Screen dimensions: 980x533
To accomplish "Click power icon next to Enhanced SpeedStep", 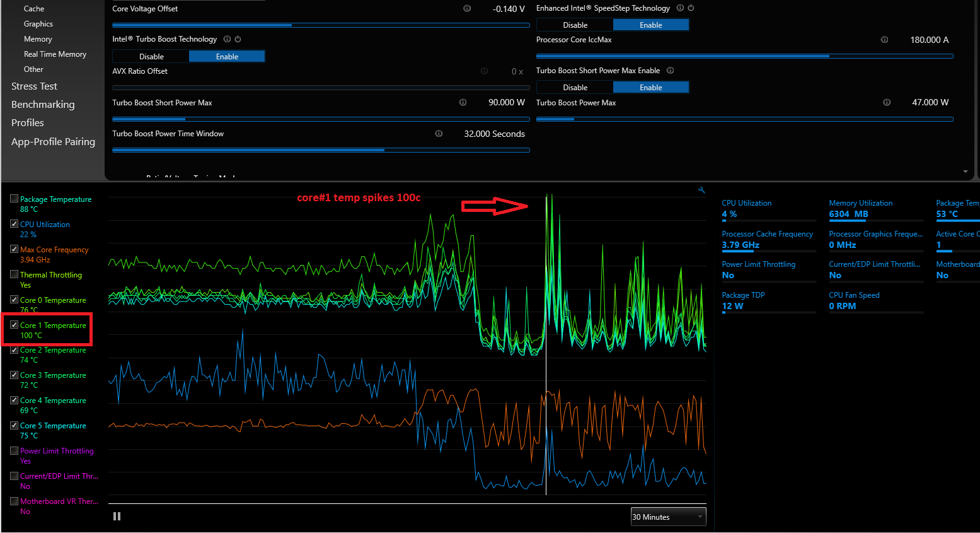I will (691, 8).
